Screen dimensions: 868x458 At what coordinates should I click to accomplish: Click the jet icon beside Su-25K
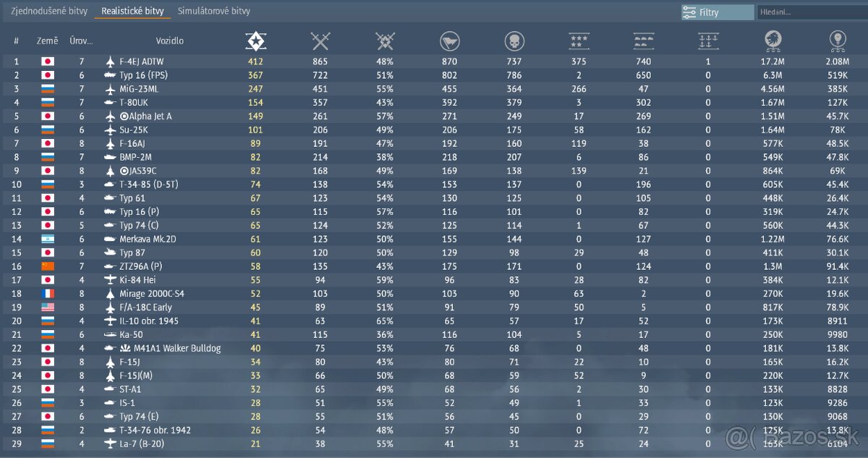(111, 130)
